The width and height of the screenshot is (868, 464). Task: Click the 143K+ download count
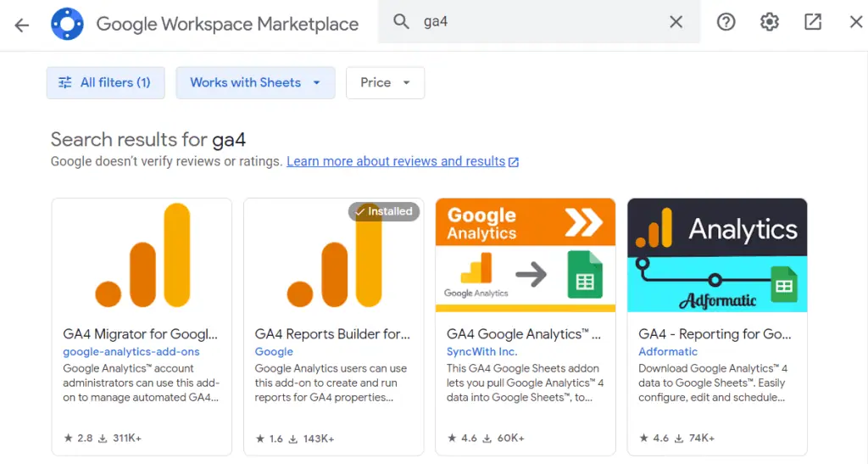(x=312, y=439)
